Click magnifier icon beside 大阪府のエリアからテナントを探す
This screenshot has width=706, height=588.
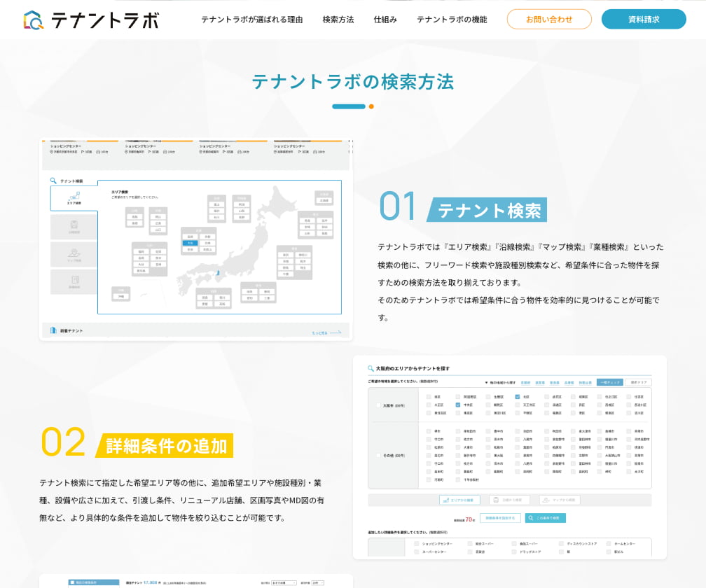[368, 368]
